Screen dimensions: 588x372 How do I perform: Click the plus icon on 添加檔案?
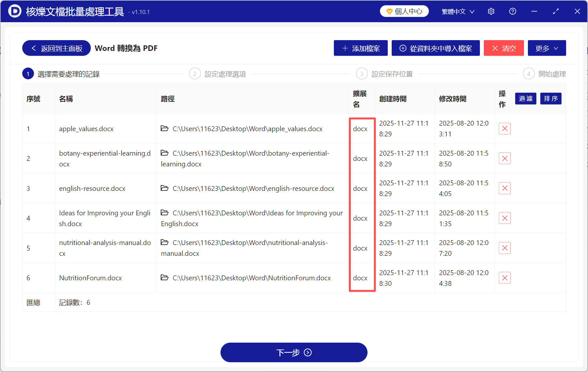coord(345,48)
